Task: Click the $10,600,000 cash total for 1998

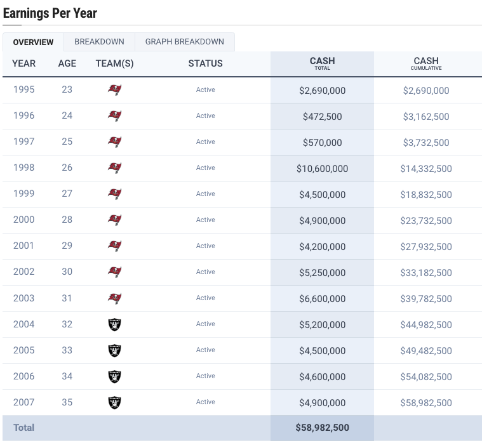Action: [322, 169]
